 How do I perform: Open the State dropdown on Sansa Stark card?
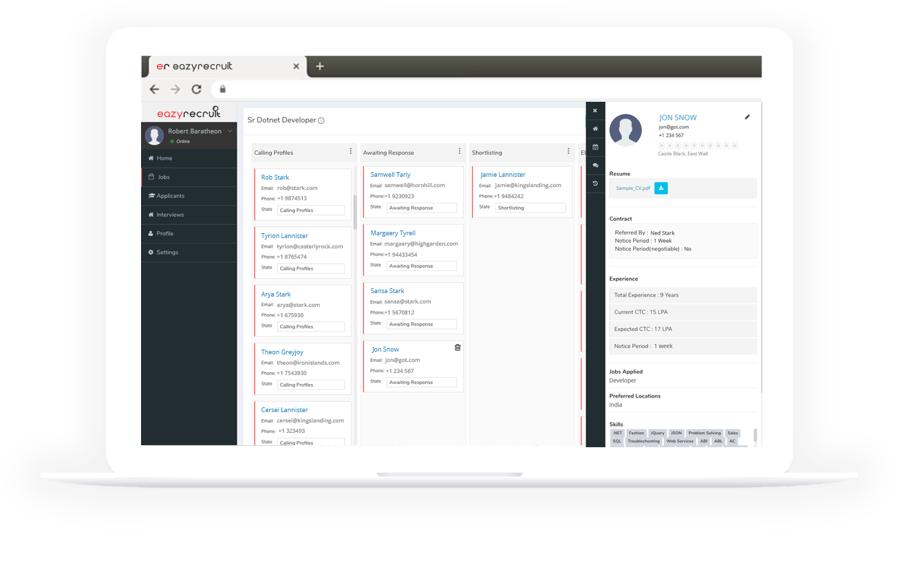(422, 324)
